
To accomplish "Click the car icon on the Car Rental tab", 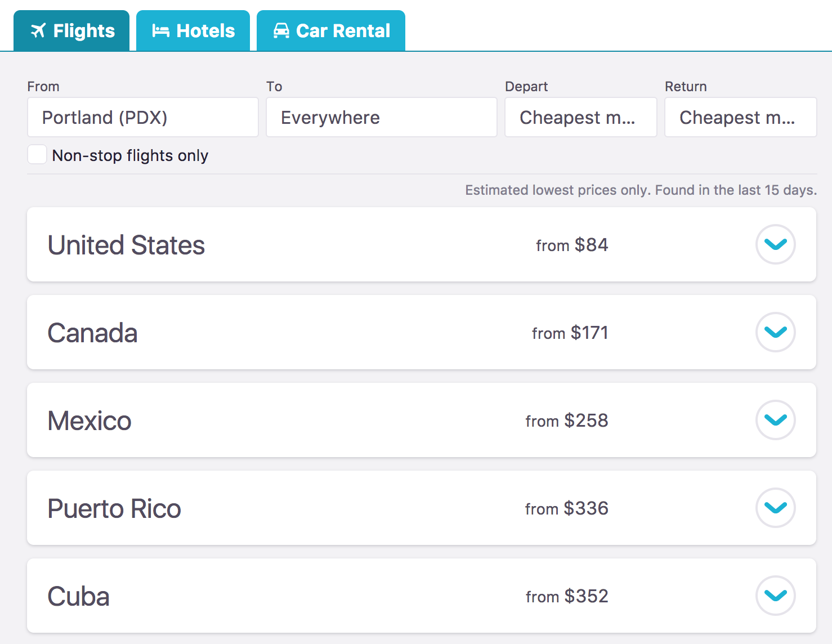I will pyautogui.click(x=281, y=31).
